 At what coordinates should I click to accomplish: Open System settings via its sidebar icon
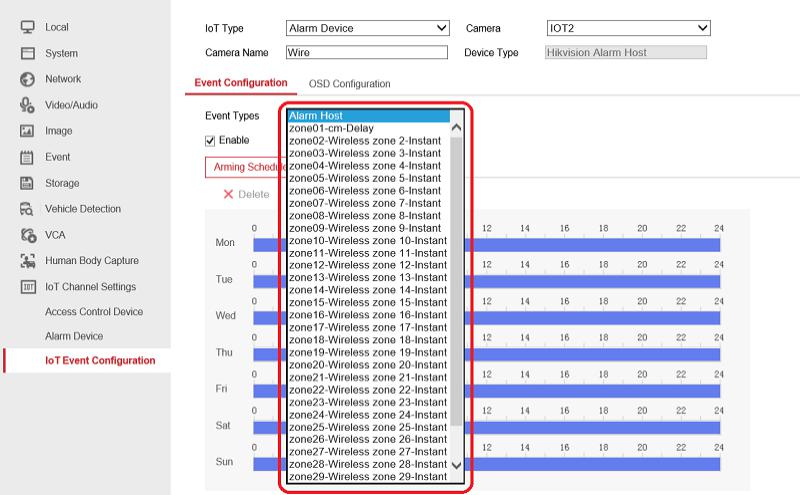pyautogui.click(x=28, y=53)
